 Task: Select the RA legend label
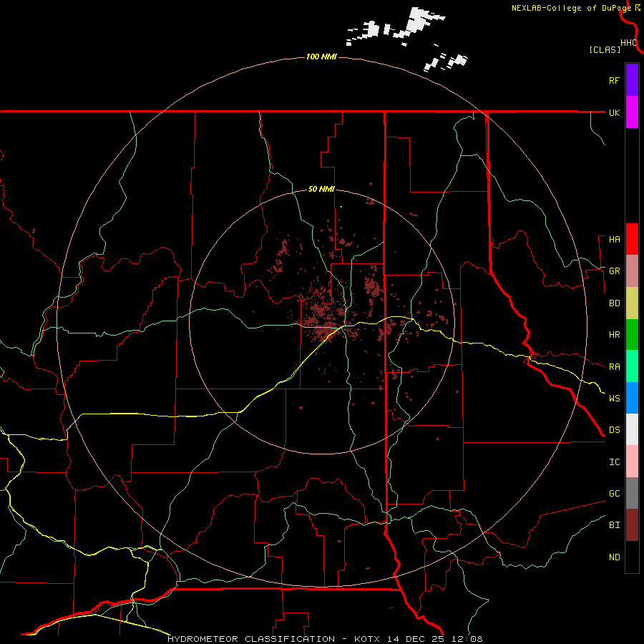click(614, 367)
